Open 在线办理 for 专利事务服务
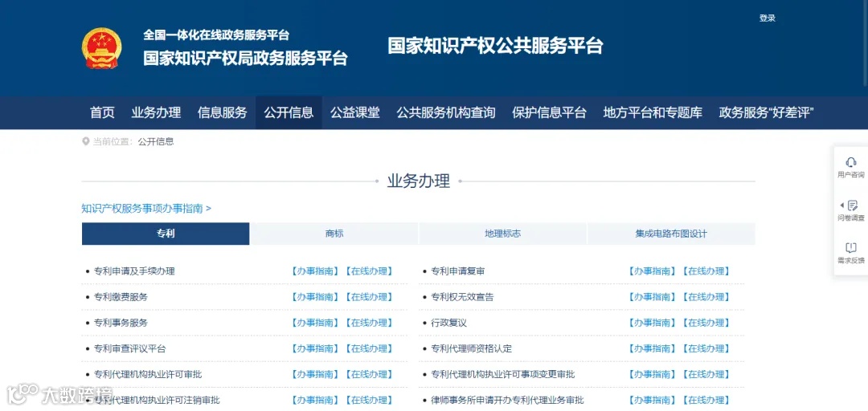 click(x=369, y=323)
